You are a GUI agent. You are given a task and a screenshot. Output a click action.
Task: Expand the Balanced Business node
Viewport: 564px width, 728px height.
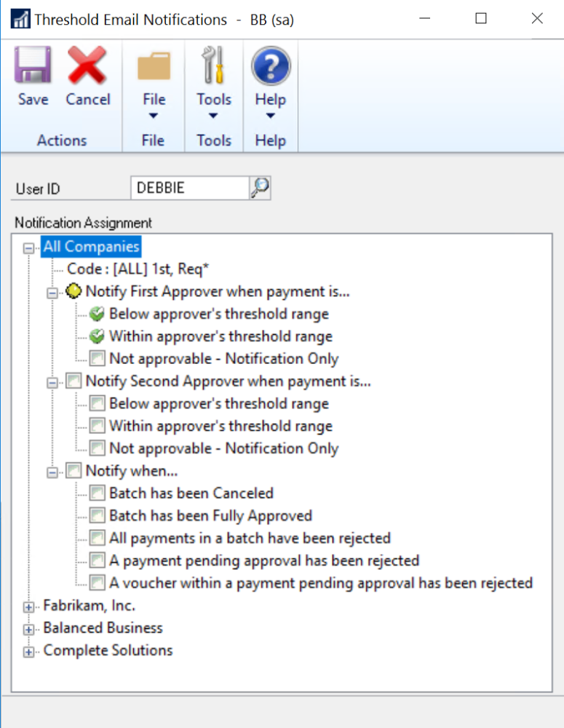[28, 629]
